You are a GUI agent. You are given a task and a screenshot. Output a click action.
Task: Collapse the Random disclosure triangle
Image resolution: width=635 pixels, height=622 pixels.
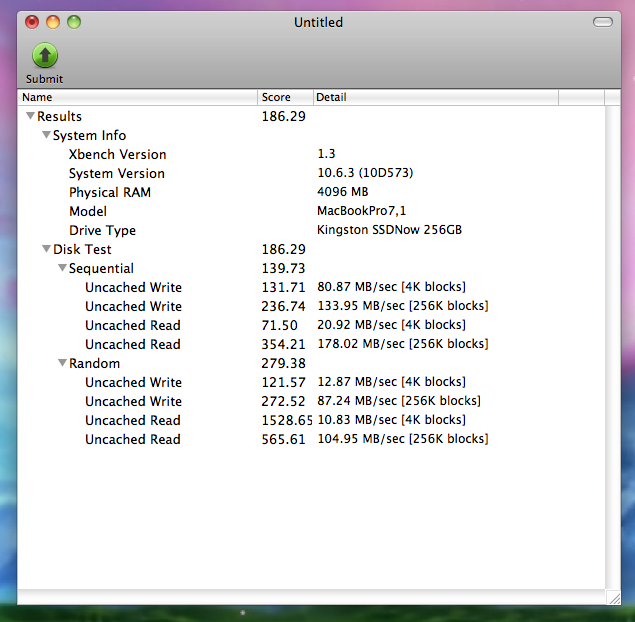(62, 362)
